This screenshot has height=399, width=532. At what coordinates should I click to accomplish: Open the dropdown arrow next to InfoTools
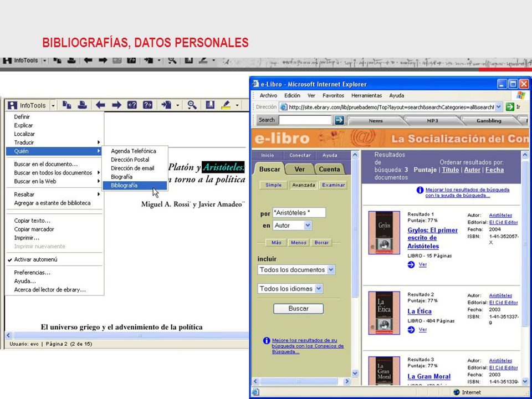[53, 105]
